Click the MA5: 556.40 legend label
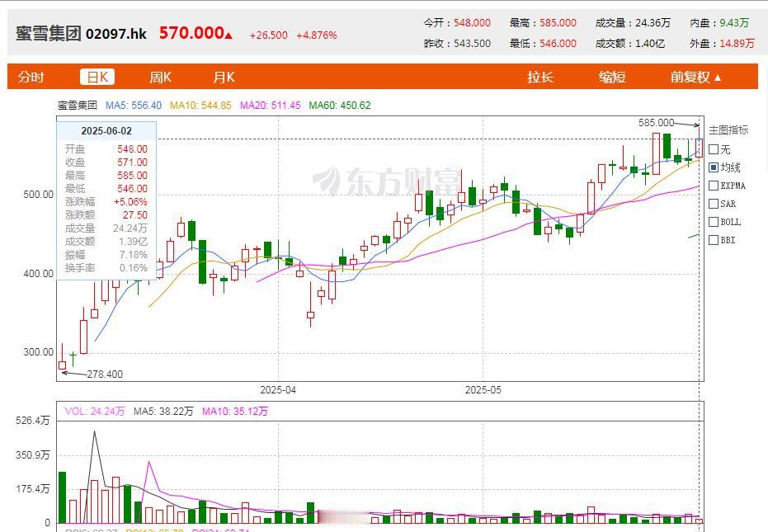This screenshot has height=532, width=768. click(134, 106)
